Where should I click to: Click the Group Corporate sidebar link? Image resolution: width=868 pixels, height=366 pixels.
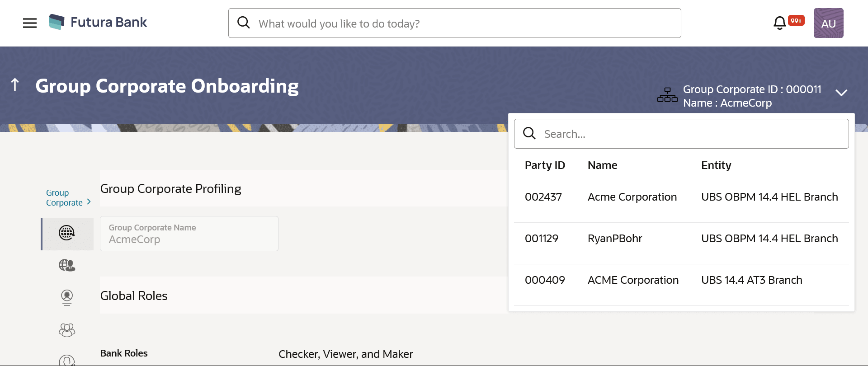(x=64, y=197)
